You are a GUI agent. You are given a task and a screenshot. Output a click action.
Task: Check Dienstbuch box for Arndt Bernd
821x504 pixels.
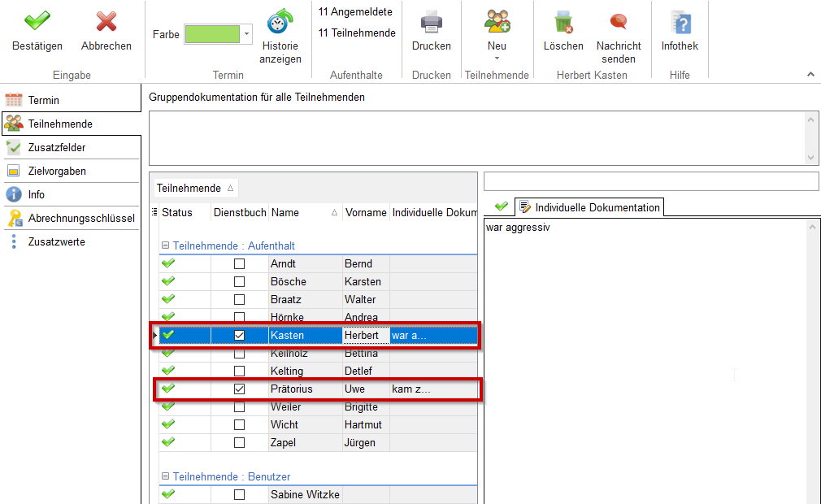[x=239, y=264]
